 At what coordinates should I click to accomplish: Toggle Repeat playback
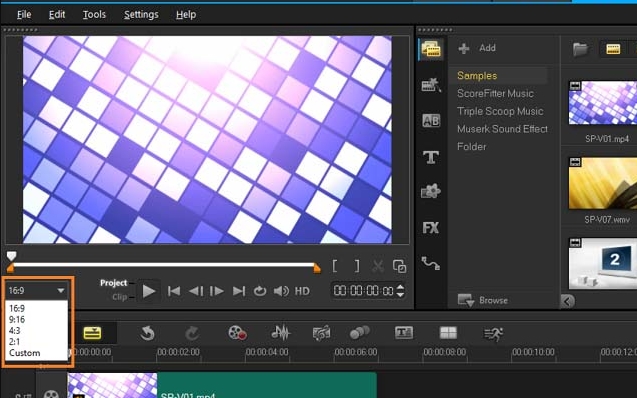(260, 291)
